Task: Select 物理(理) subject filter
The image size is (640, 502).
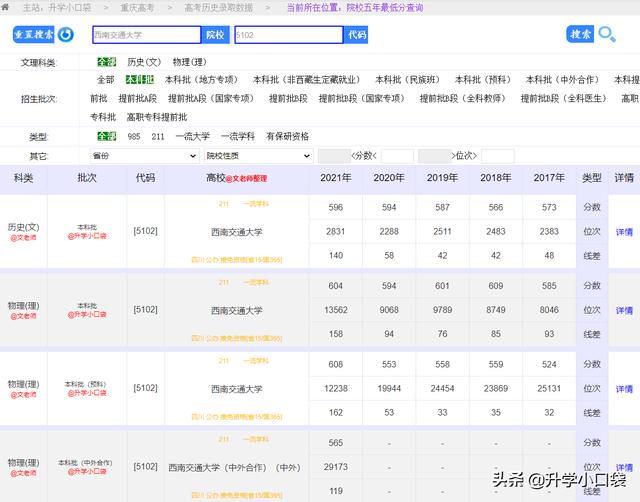Action: [189, 62]
